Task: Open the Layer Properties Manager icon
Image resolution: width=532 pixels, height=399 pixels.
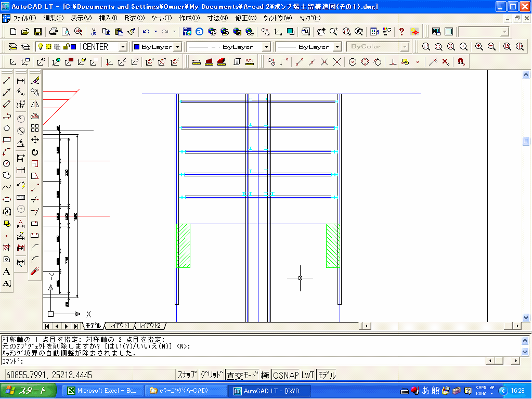Action: pos(12,46)
